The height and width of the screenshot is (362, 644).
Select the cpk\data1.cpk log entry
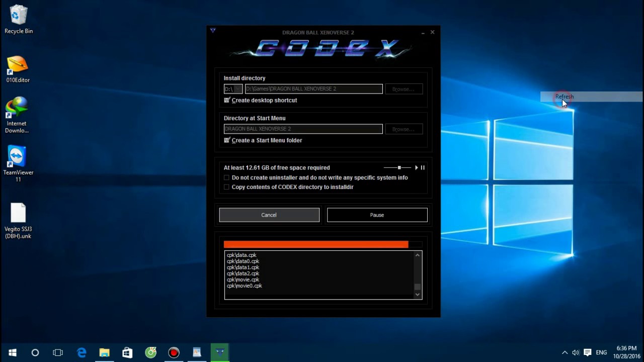243,267
